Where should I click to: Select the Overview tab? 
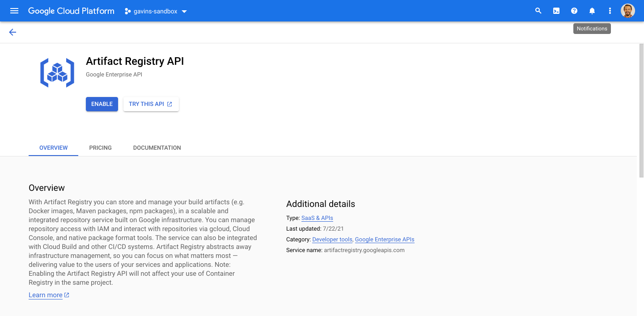[53, 147]
